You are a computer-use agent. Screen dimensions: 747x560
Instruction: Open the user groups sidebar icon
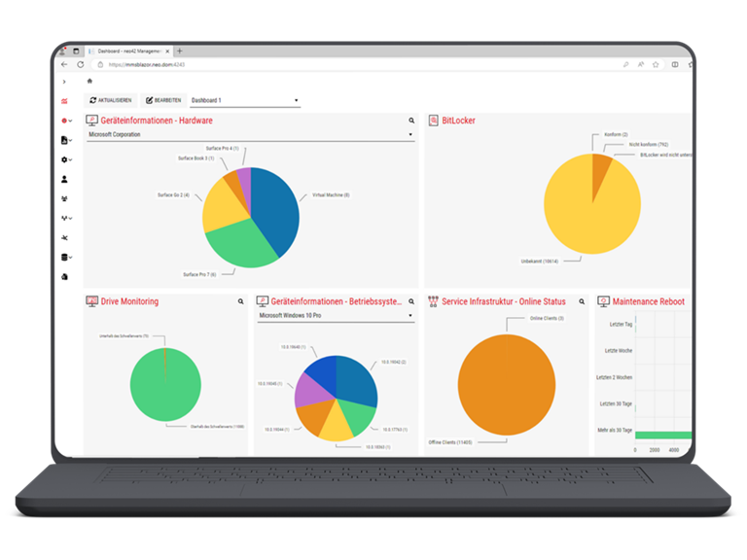coord(64,198)
